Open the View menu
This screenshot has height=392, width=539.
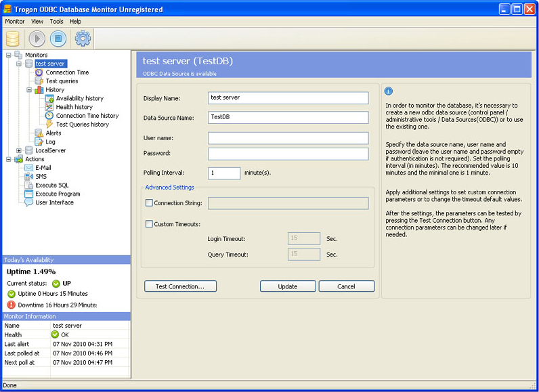click(37, 22)
